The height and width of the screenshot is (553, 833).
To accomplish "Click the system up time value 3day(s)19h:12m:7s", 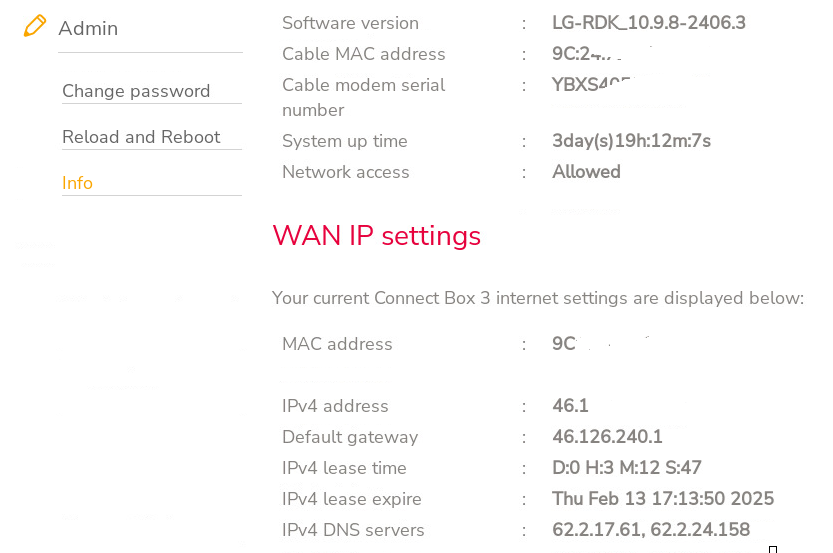I will point(631,141).
